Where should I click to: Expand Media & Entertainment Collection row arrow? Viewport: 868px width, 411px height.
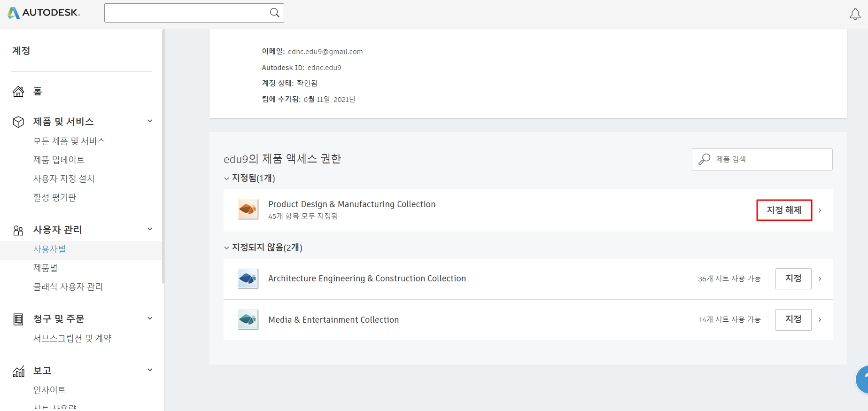820,320
